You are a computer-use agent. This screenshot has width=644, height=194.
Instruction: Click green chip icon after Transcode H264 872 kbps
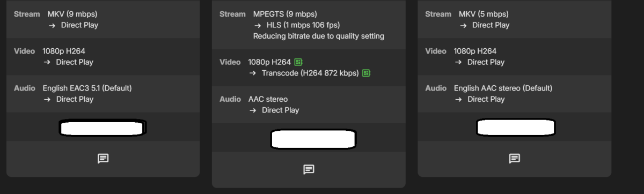pyautogui.click(x=367, y=73)
